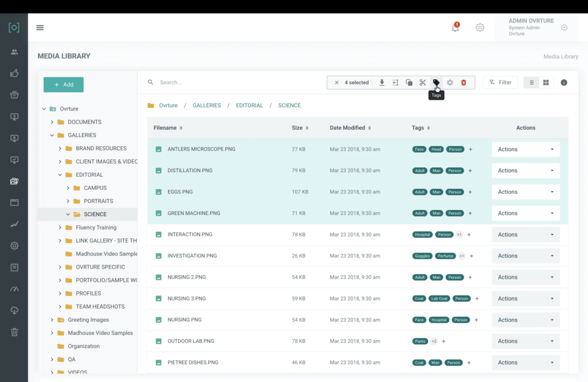Viewport: 588px width, 382px height.
Task: Open the admin account menu chevron
Action: [564, 27]
